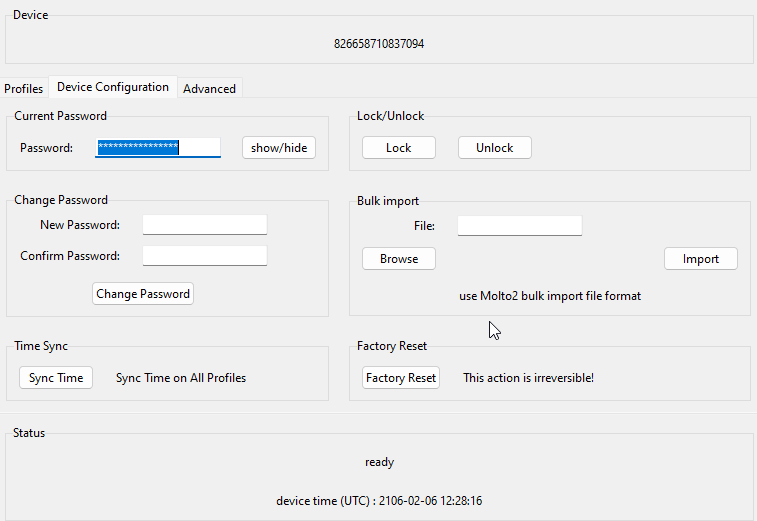Click the 'ready' status message
The image size is (757, 521).
(379, 462)
